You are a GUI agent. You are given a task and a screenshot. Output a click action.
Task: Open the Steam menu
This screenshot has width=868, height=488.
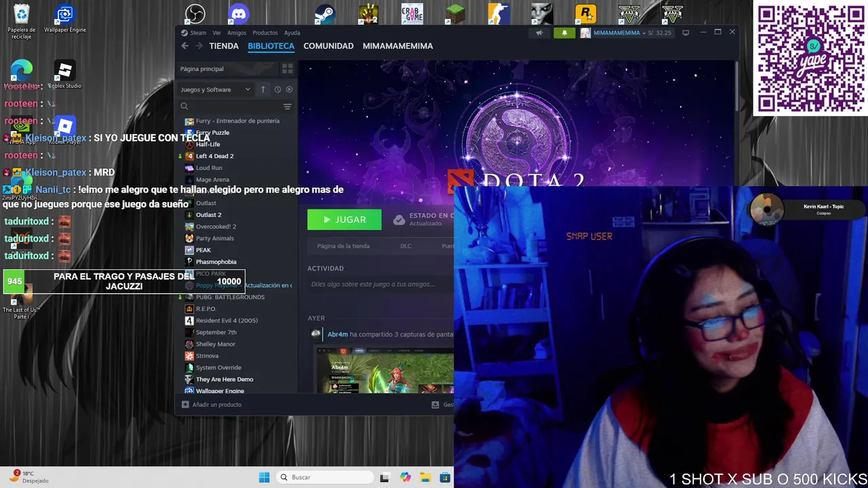(x=198, y=33)
